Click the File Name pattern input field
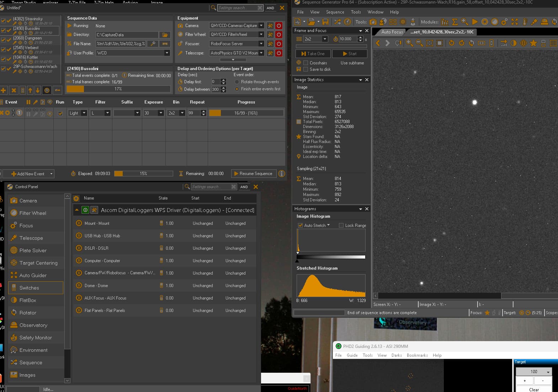Image resolution: width=558 pixels, height=392 pixels. pos(121,44)
